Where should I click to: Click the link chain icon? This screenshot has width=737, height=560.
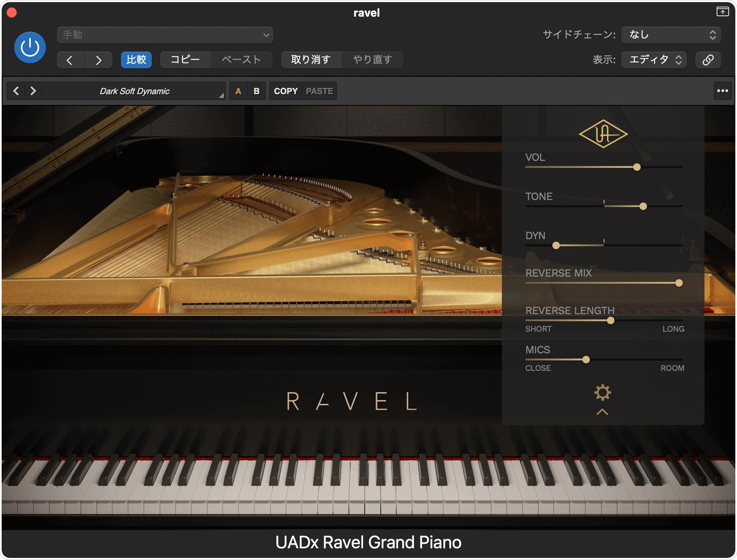tap(708, 60)
